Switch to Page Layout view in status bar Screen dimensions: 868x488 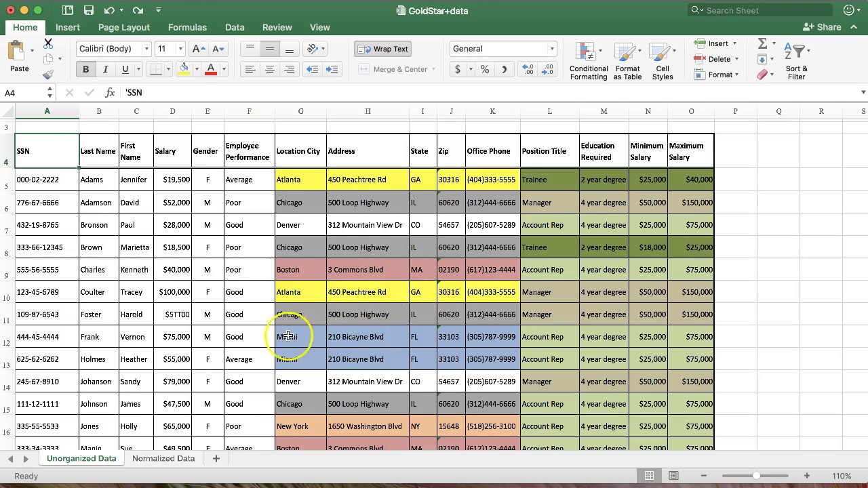[673, 476]
